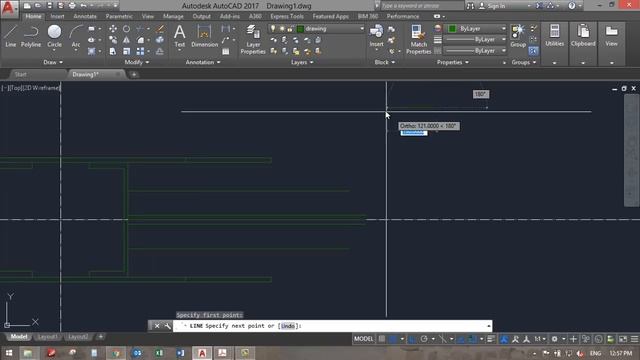Select the Dimension tool
Viewport: 640px width, 360px height.
tap(204, 36)
